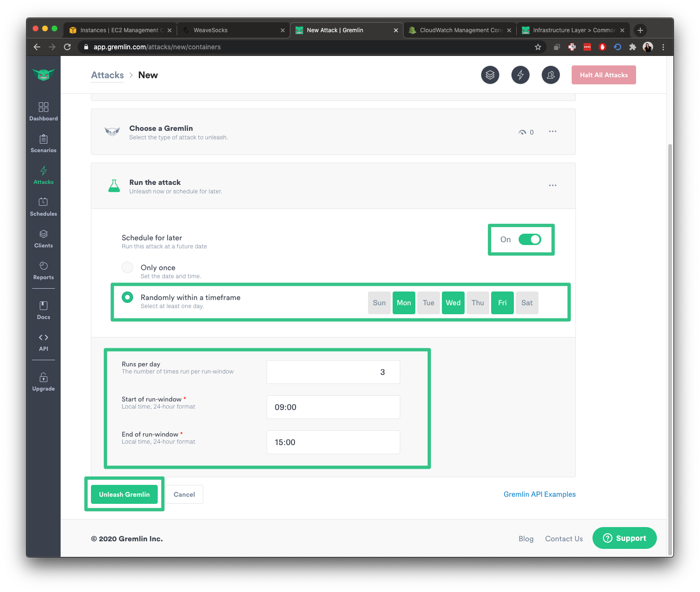Open Run the attack options menu

click(x=553, y=185)
